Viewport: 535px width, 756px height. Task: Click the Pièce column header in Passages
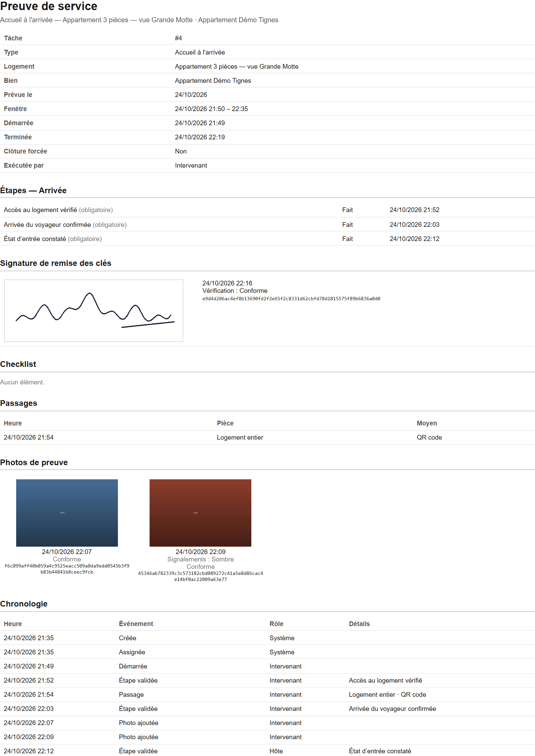(225, 423)
